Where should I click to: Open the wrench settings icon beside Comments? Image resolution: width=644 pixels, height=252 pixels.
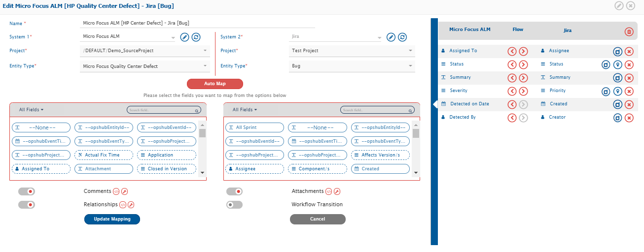(125, 191)
